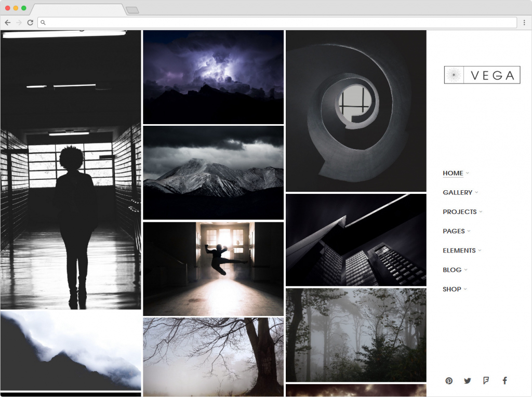The height and width of the screenshot is (397, 532).
Task: Open the new tab button
Action: (132, 10)
